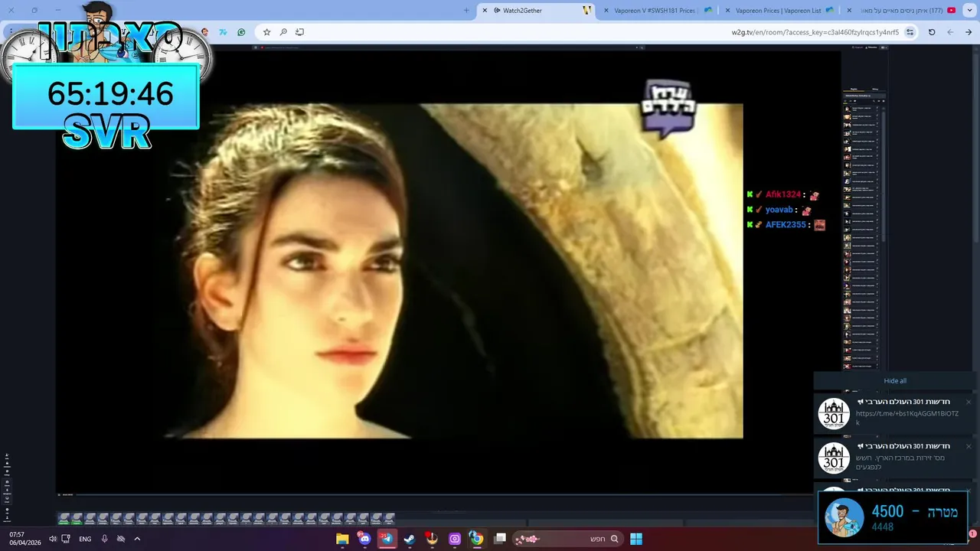The height and width of the screenshot is (551, 980).
Task: Open the tab search dropdown
Action: click(x=970, y=11)
